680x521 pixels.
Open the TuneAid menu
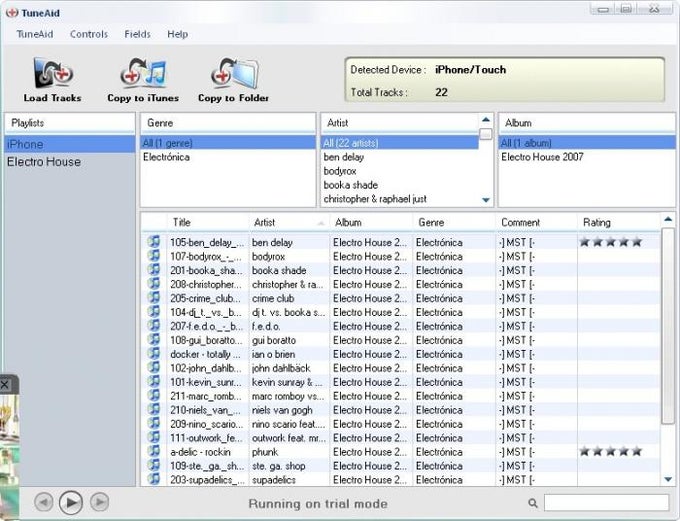coord(35,34)
